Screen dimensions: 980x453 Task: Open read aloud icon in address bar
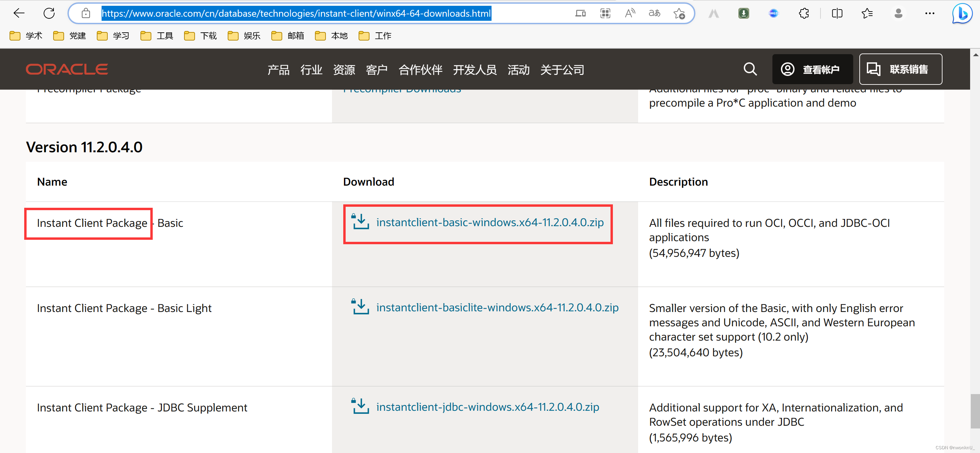point(630,13)
